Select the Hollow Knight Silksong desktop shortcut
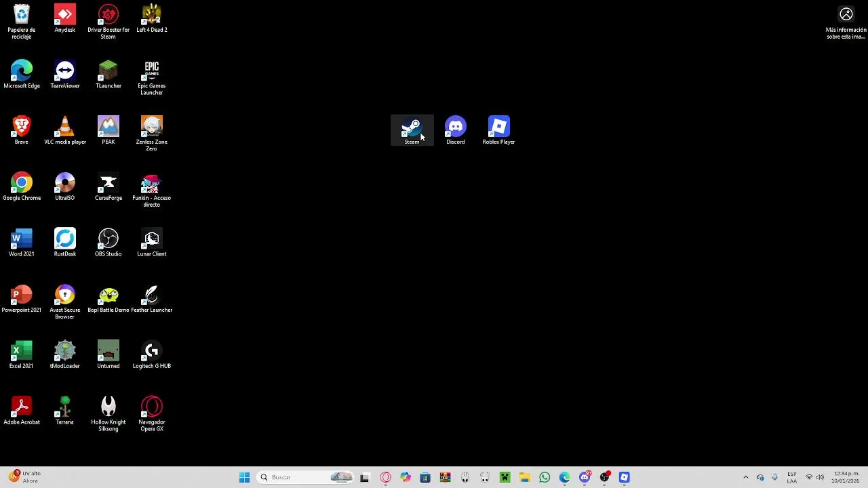868x488 pixels. [x=108, y=414]
